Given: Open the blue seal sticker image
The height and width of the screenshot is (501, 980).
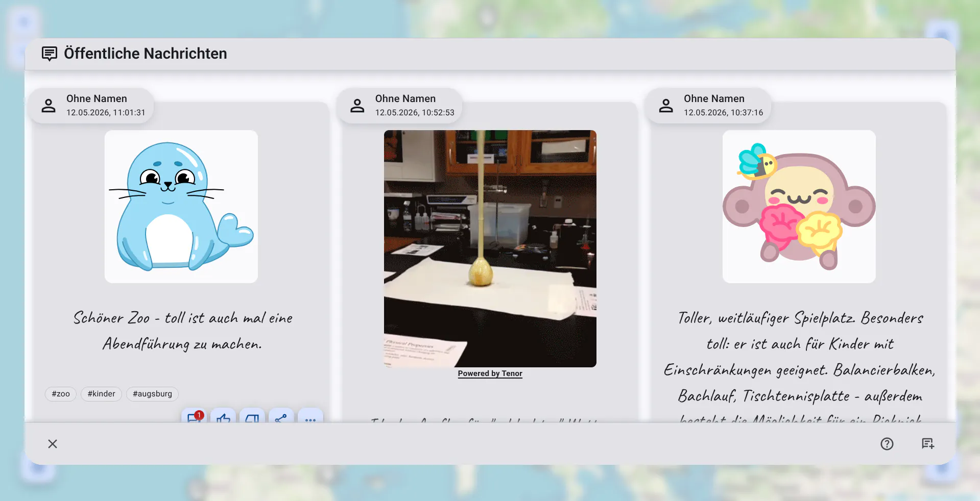Looking at the screenshot, I should 181,207.
